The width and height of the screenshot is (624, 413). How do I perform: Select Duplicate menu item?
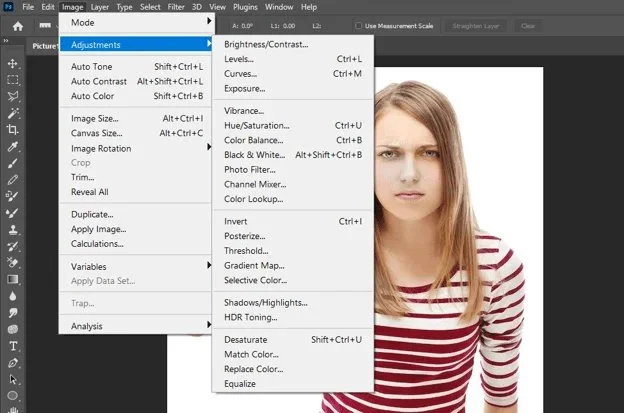point(135,214)
